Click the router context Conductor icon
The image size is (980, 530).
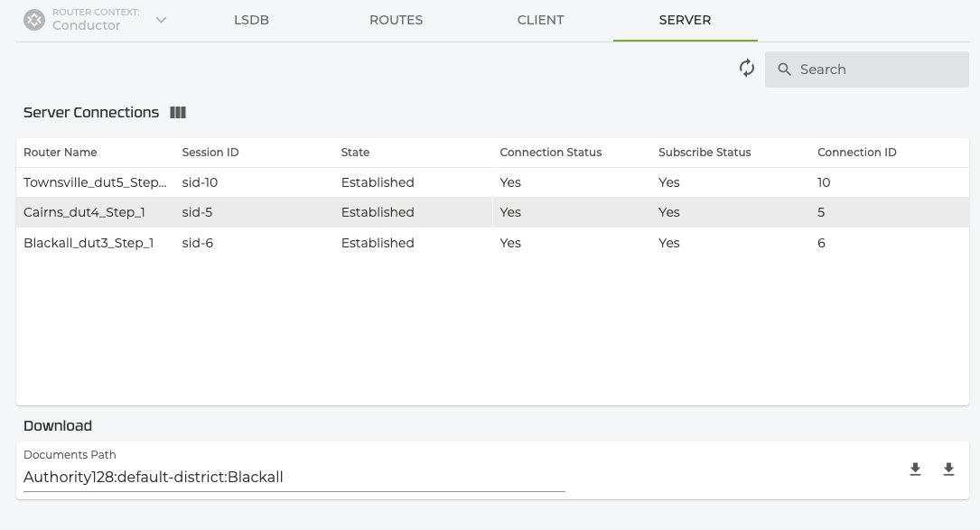[x=34, y=20]
